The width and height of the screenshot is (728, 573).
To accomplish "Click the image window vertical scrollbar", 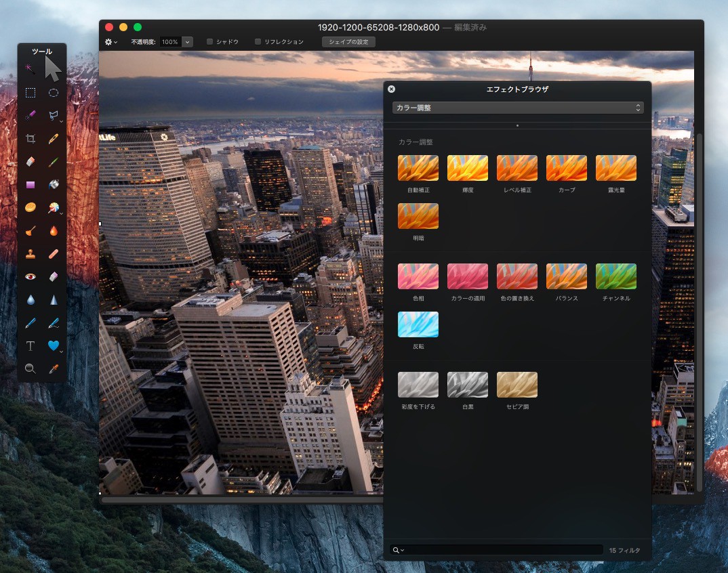I will [700, 312].
